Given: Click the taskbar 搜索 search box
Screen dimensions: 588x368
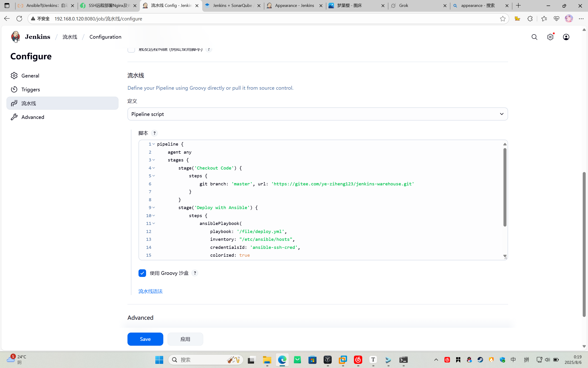Looking at the screenshot, I should pos(206,360).
